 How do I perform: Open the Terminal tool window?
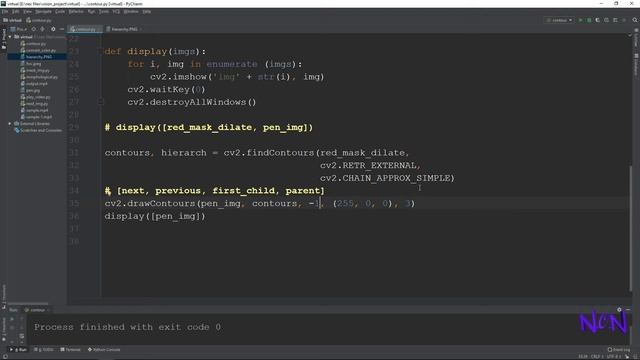71,350
